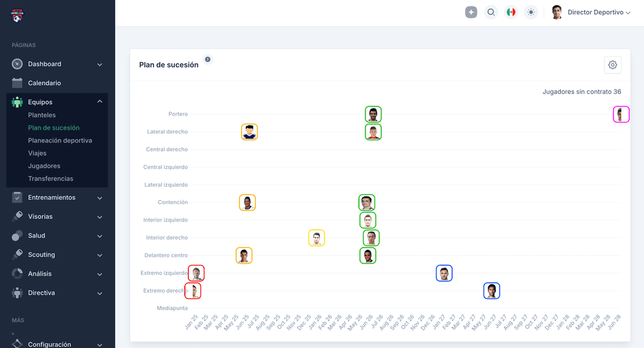
Task: Expand the Dashboard menu chevron
Action: click(100, 64)
